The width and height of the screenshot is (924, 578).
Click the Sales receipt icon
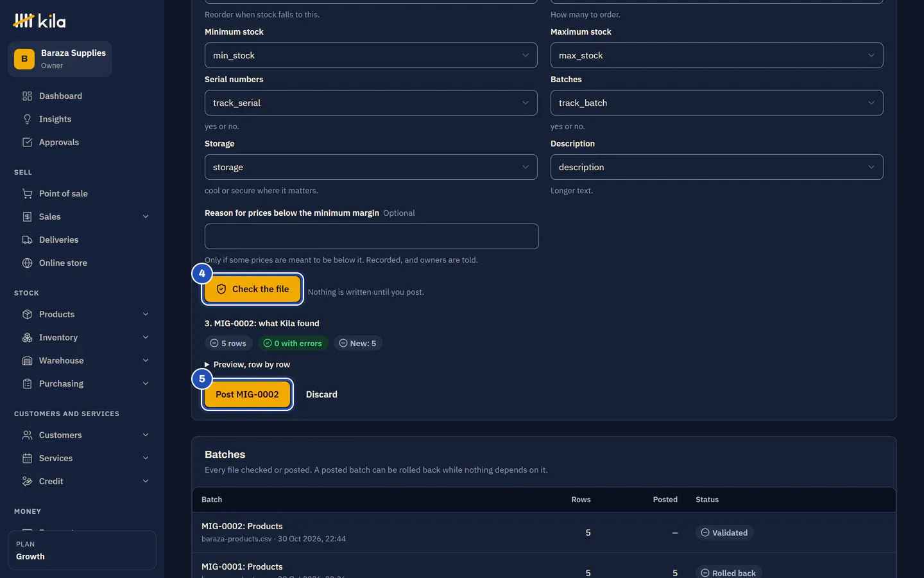click(x=27, y=216)
